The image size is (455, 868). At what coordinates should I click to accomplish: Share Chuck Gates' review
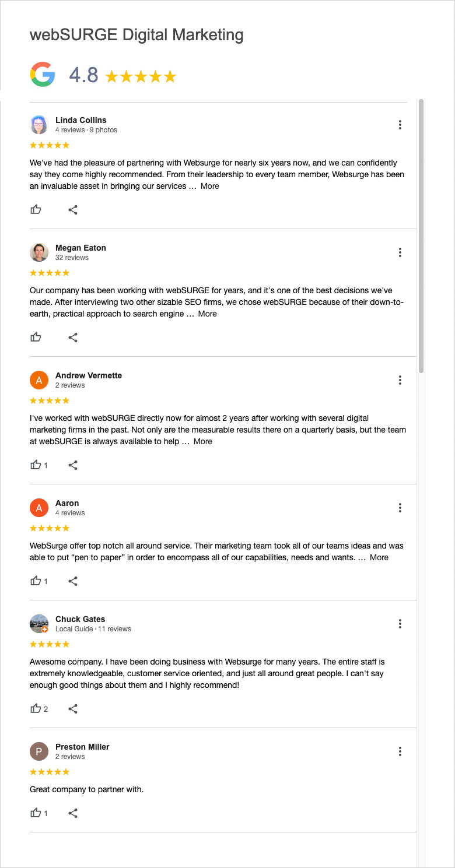coord(73,709)
